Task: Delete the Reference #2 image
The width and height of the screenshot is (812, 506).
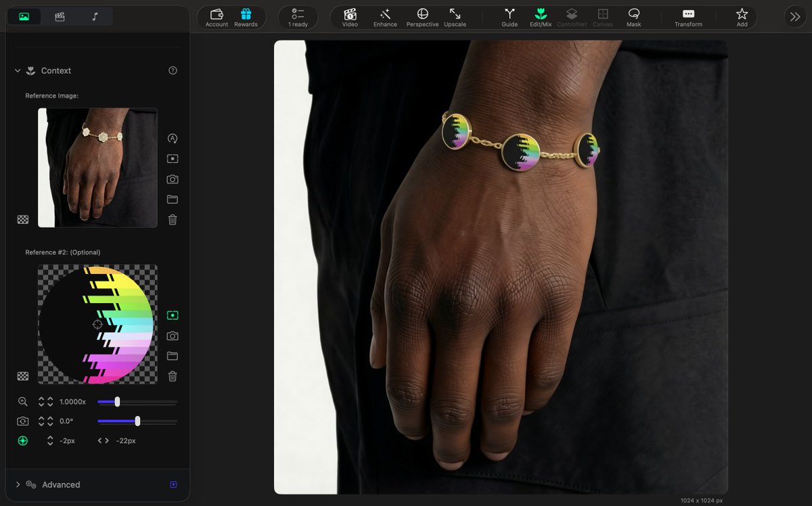Action: [173, 376]
